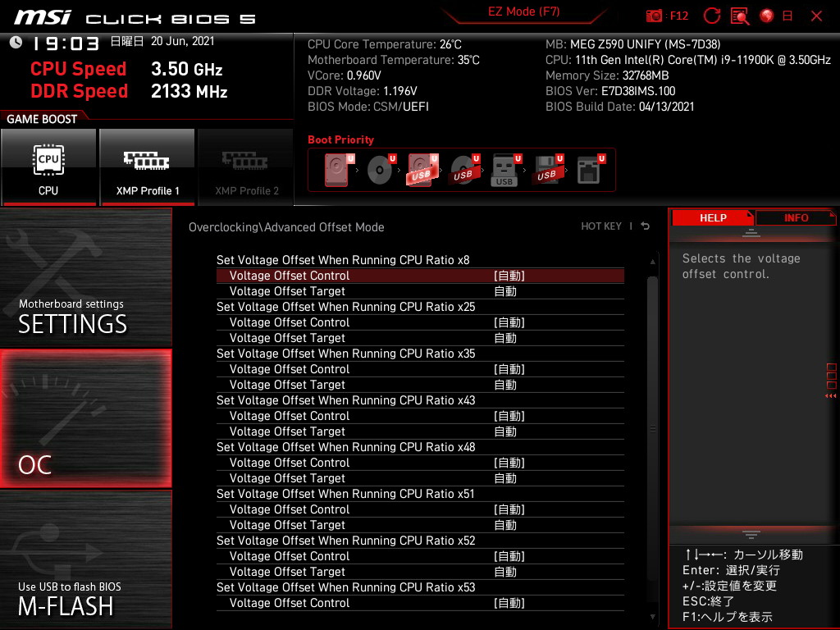Image resolution: width=840 pixels, height=630 pixels.
Task: Select the optical disc boot device
Action: (381, 170)
